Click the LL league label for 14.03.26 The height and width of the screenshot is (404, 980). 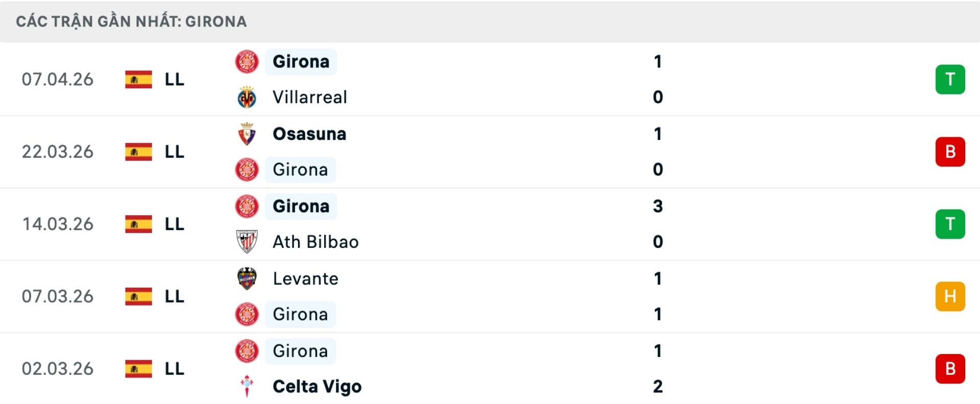pos(174,224)
